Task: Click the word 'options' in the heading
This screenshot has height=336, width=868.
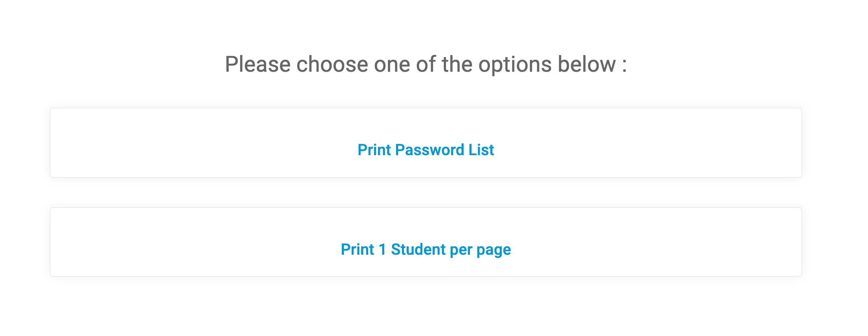Action: pyautogui.click(x=515, y=64)
